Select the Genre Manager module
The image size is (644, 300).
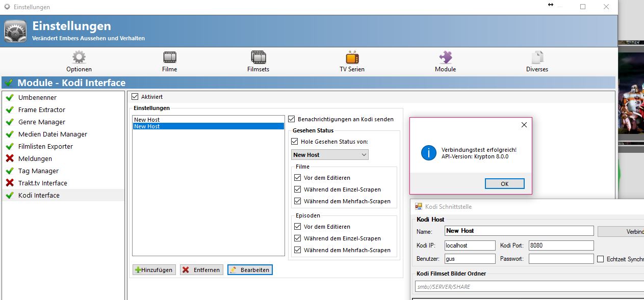tap(63, 122)
